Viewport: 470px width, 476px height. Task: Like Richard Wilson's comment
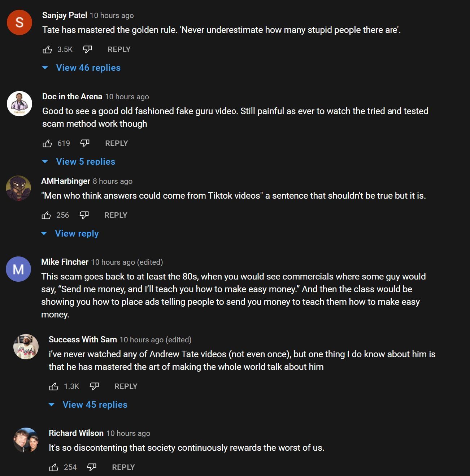54,467
